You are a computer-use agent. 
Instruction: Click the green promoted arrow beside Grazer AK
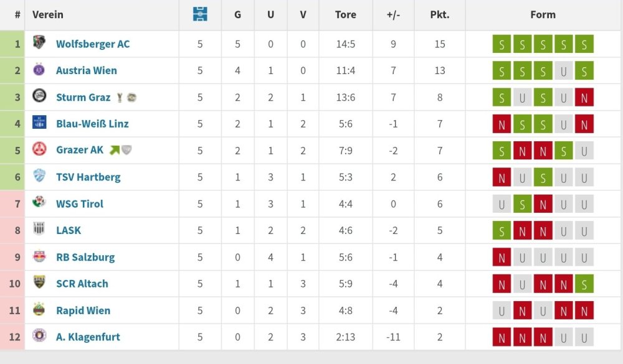[114, 150]
